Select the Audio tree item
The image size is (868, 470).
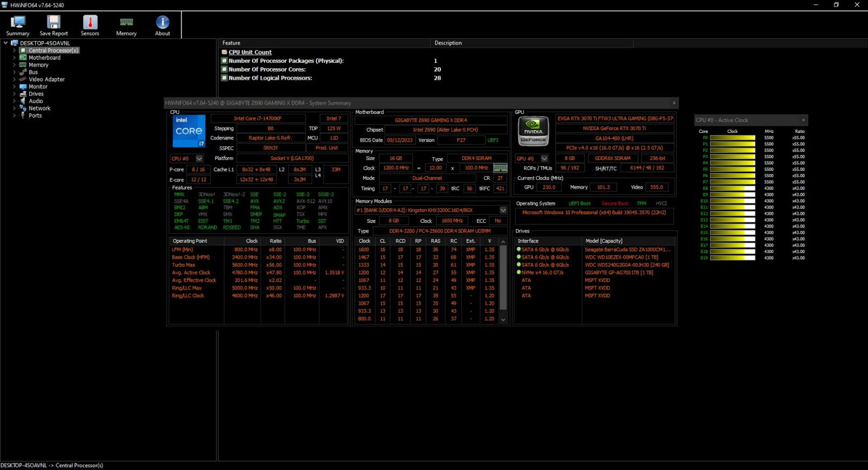[x=36, y=101]
